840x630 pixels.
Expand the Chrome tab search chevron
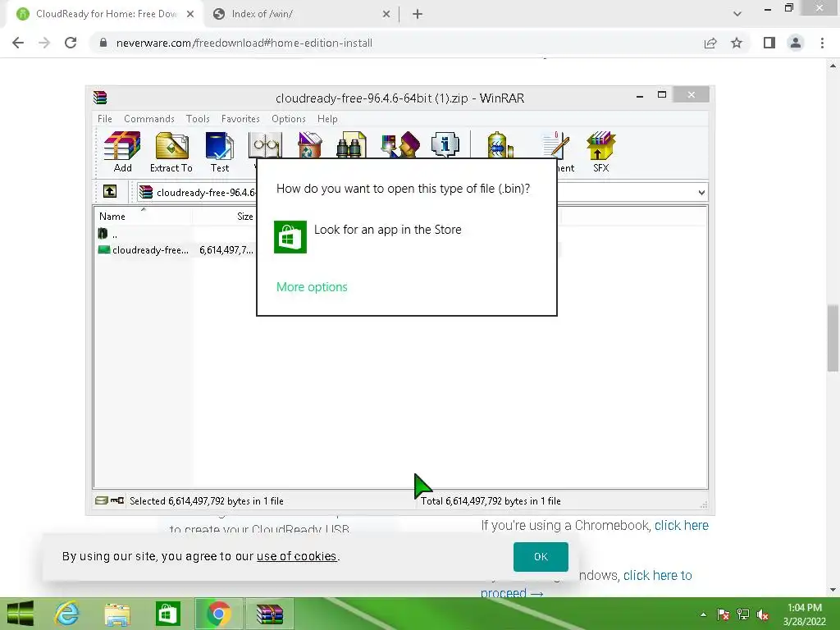(737, 14)
